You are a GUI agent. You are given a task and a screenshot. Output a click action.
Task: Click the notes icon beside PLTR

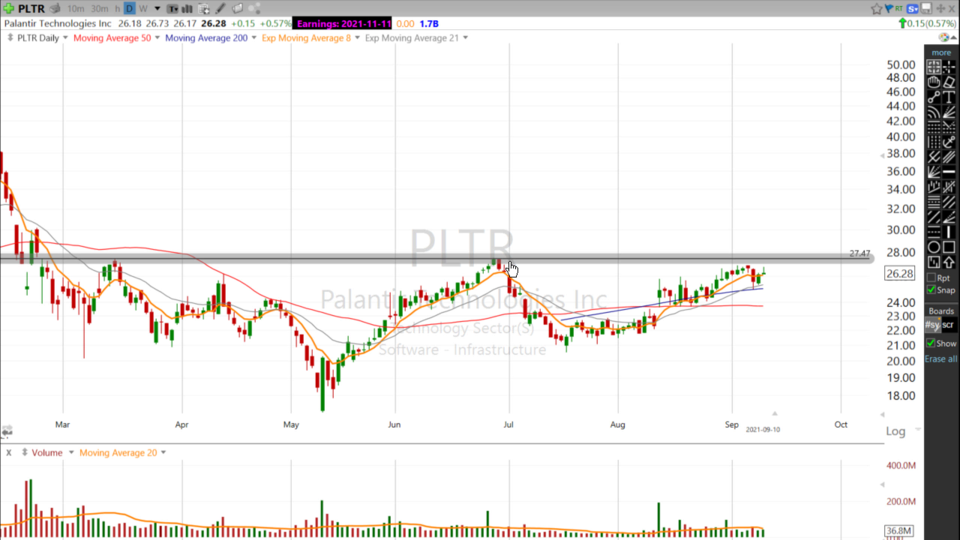click(x=55, y=9)
